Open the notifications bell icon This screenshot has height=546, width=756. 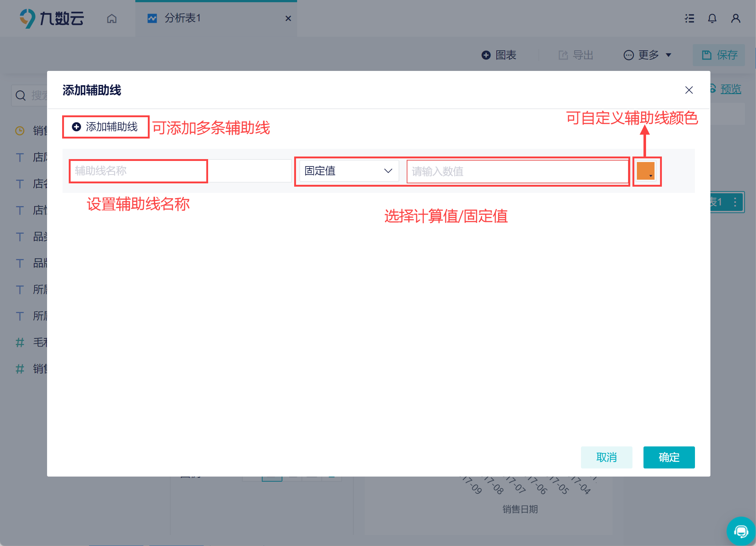click(x=712, y=18)
